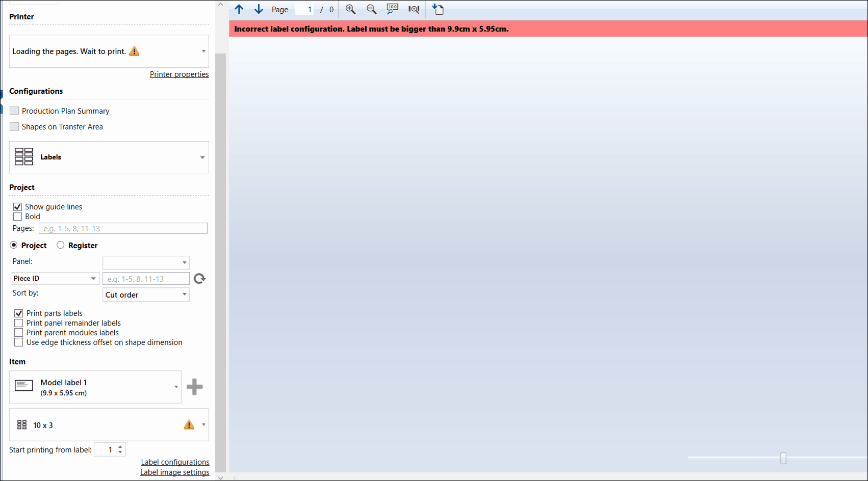The width and height of the screenshot is (868, 481).
Task: Select the Register radio button
Action: click(61, 245)
